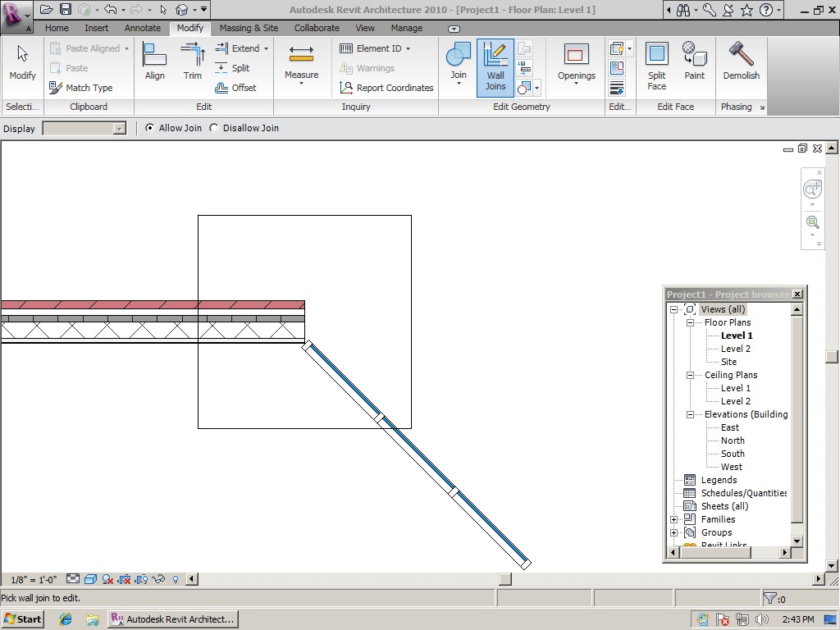Click the ribbon minimize toggle button after Manage
The height and width of the screenshot is (630, 840).
454,29
